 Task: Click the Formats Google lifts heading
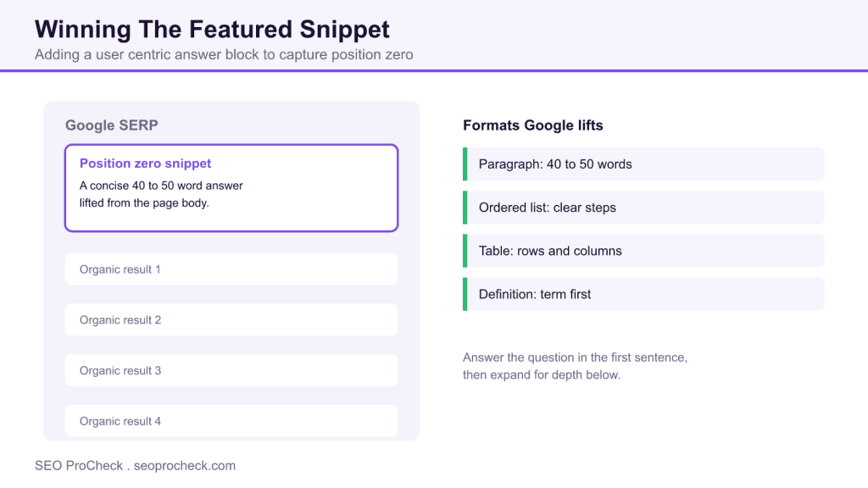tap(532, 125)
